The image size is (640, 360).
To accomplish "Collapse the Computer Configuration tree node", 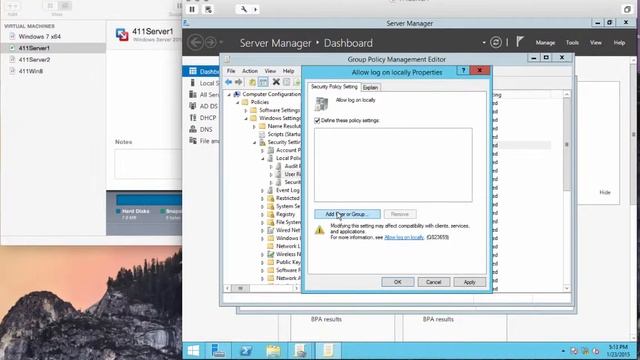I will (229, 94).
